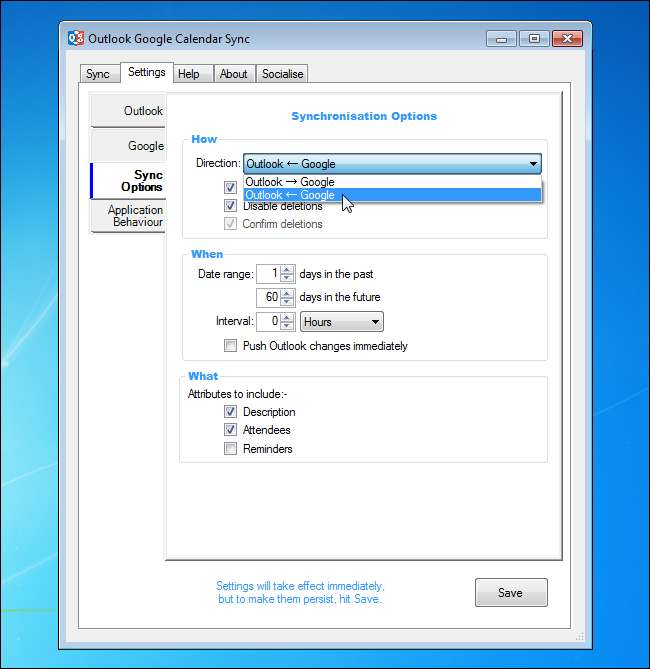Minimize the Calendar Sync window

(x=501, y=39)
